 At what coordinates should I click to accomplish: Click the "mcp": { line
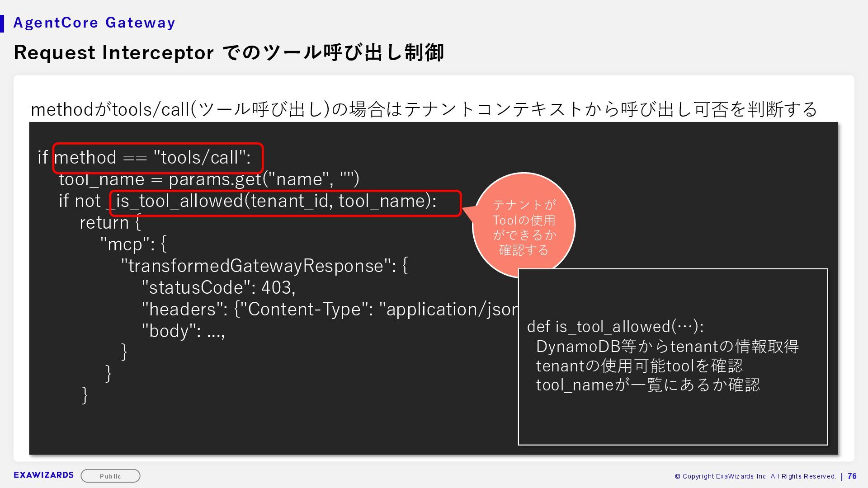point(133,244)
